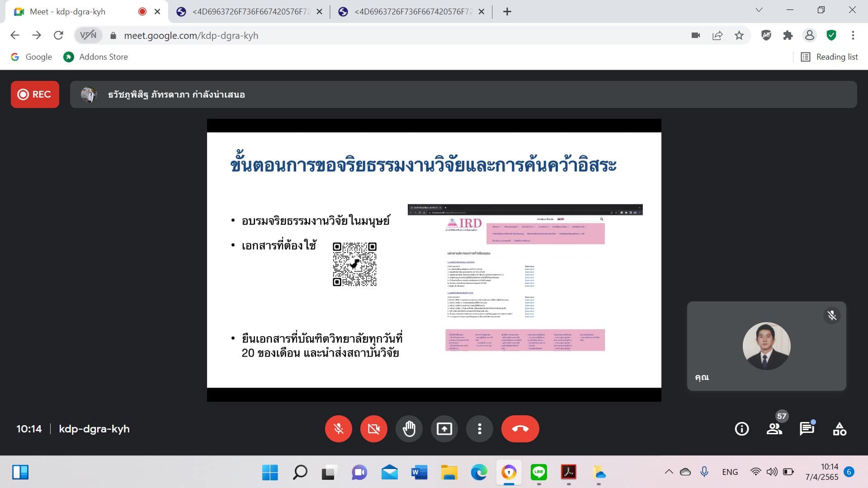This screenshot has width=868, height=488.
Task: Open the activities shapes icon
Action: (839, 428)
